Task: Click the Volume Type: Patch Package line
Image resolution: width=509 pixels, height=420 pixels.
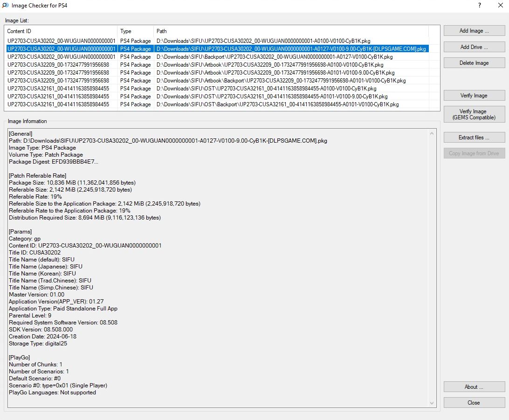Action: [46, 154]
